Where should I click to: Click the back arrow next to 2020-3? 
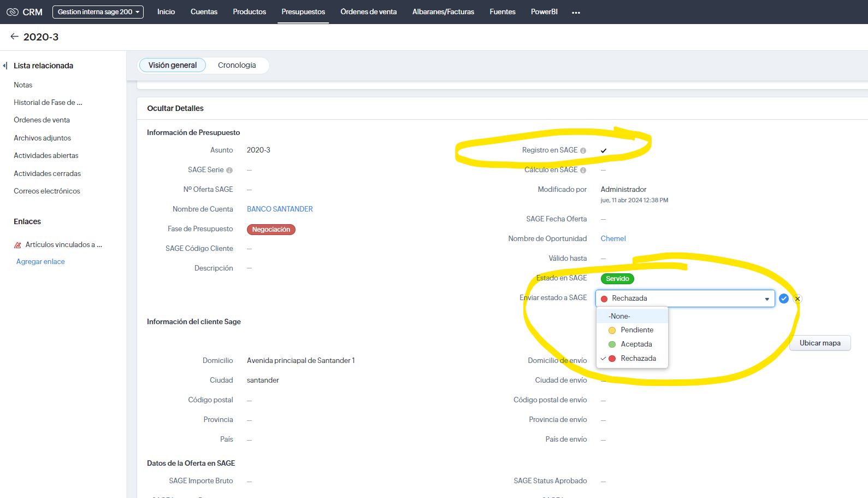pyautogui.click(x=14, y=37)
